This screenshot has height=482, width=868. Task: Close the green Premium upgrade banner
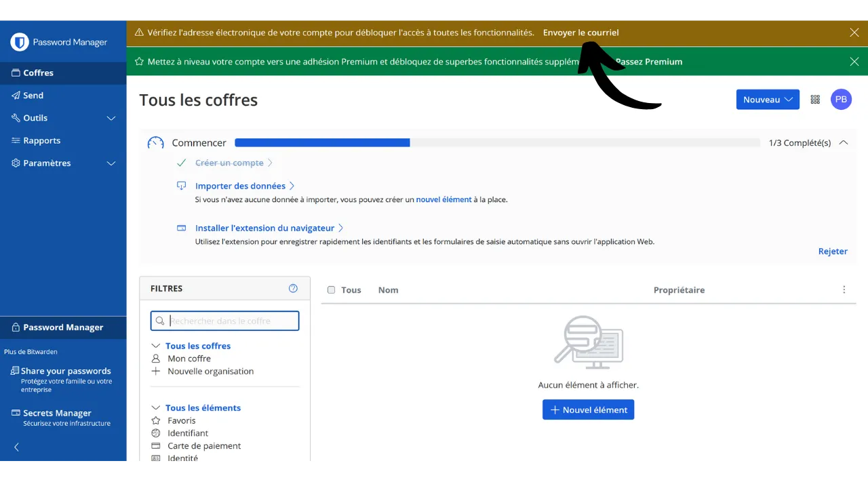(854, 62)
